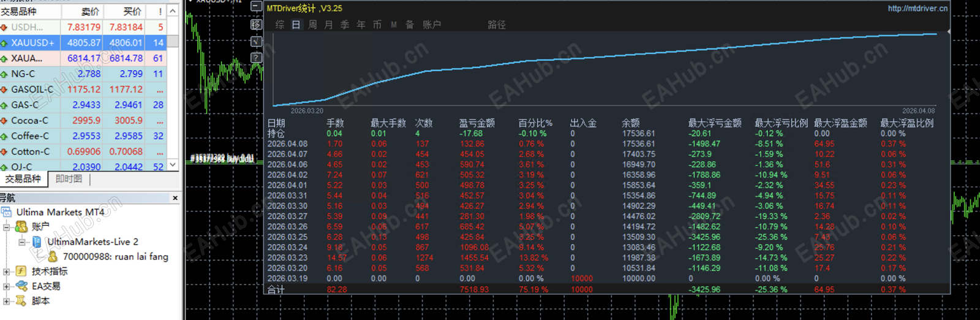
Task: Select the 账户 tab in MTDriver panel
Action: [x=432, y=25]
